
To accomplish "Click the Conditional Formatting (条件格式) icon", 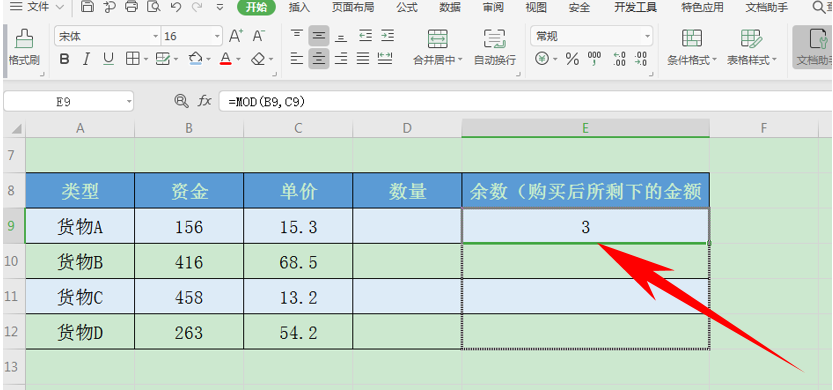I will [x=692, y=38].
